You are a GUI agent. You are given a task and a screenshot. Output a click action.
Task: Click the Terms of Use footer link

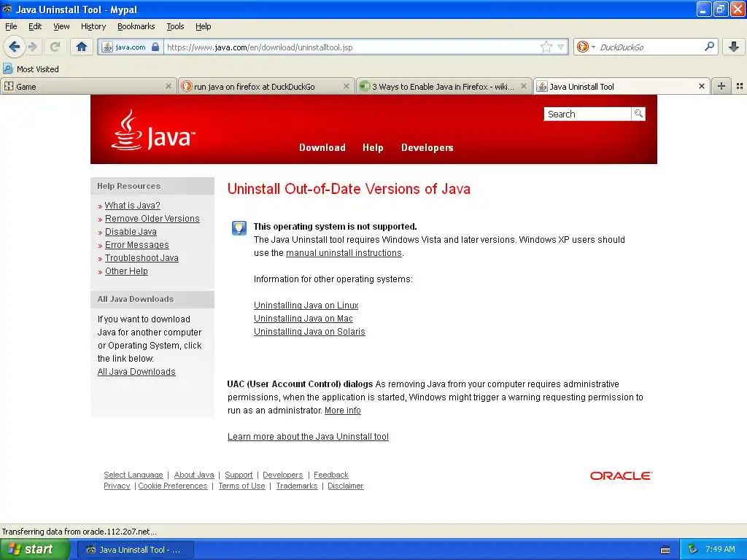coord(242,486)
